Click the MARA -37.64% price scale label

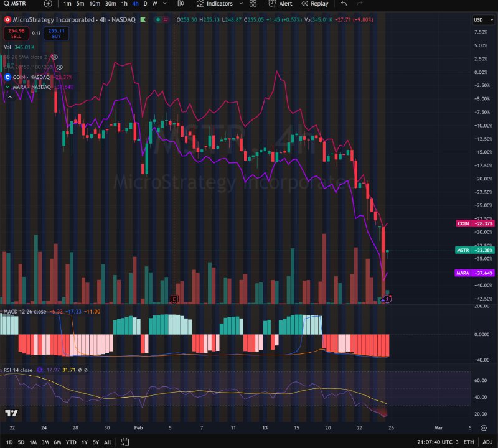pyautogui.click(x=474, y=273)
